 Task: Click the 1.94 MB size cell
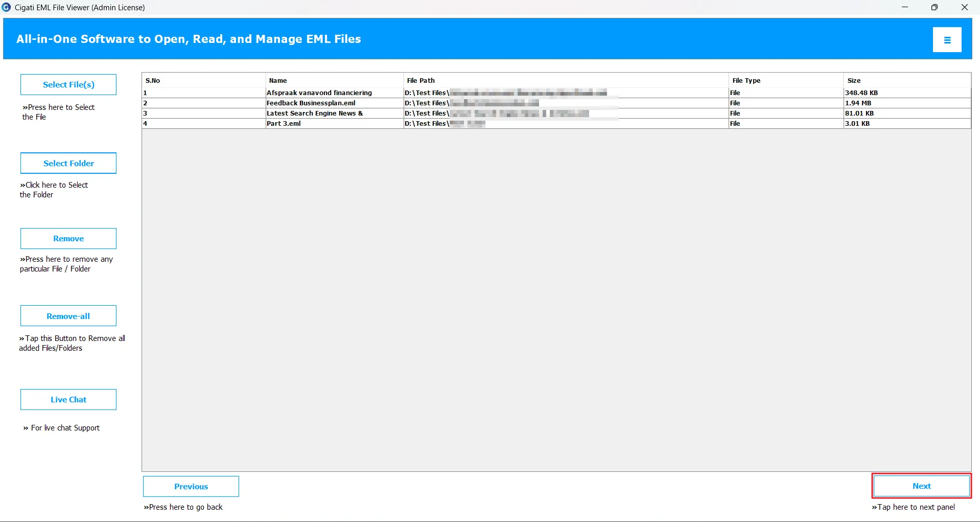(x=907, y=103)
